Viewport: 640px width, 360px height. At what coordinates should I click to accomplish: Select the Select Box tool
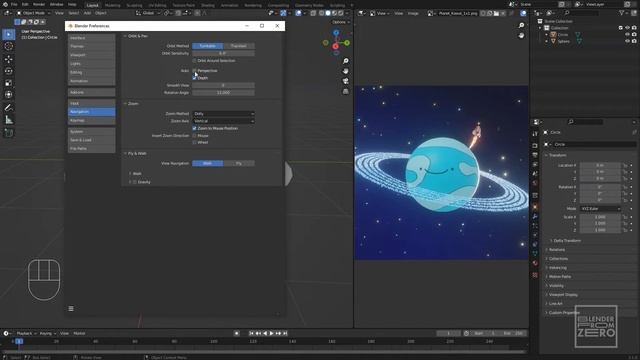click(8, 34)
